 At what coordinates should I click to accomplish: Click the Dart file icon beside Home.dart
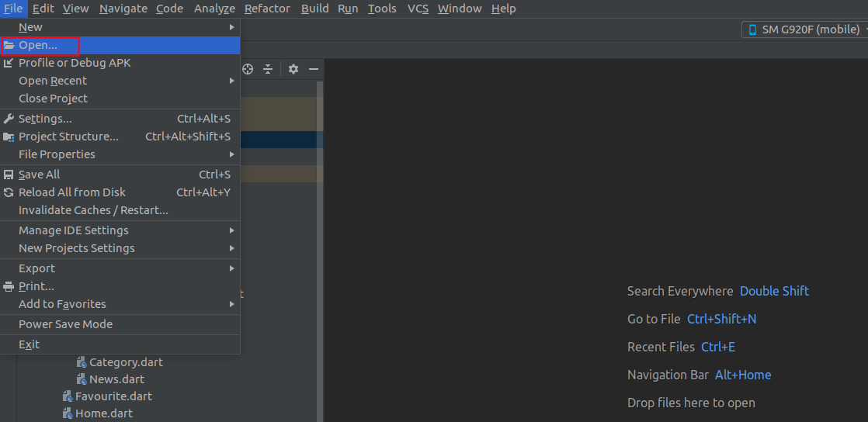68,413
